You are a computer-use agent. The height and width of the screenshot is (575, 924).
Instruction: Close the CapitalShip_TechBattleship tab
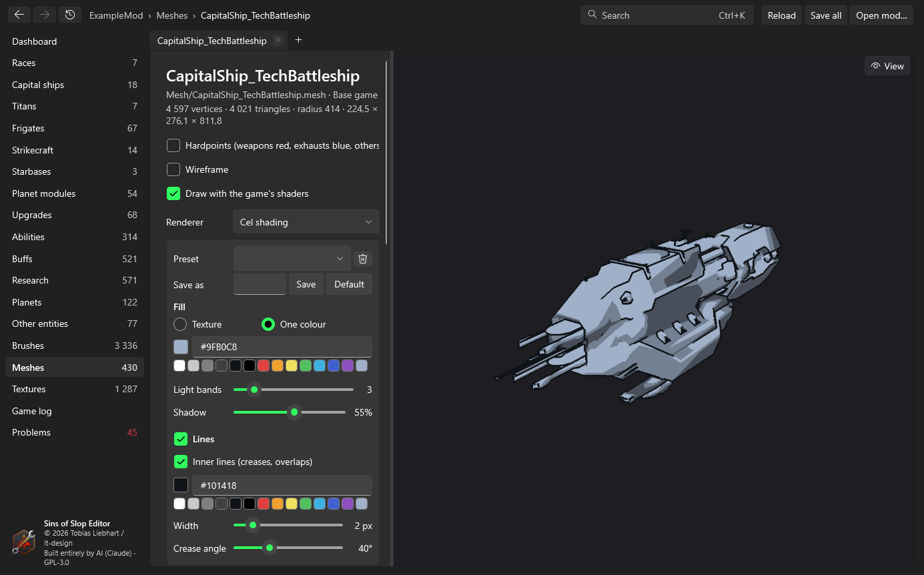[278, 40]
